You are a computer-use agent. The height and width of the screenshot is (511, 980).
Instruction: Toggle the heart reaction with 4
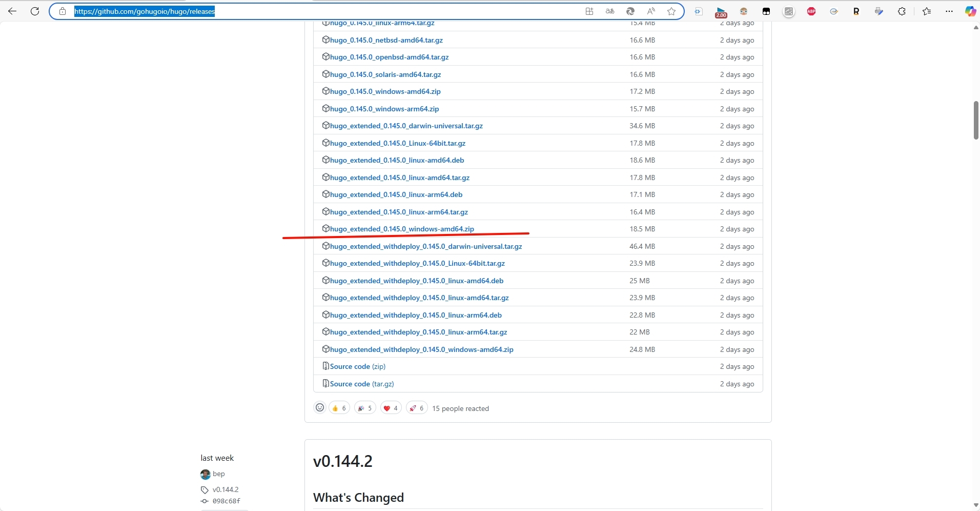tap(391, 408)
